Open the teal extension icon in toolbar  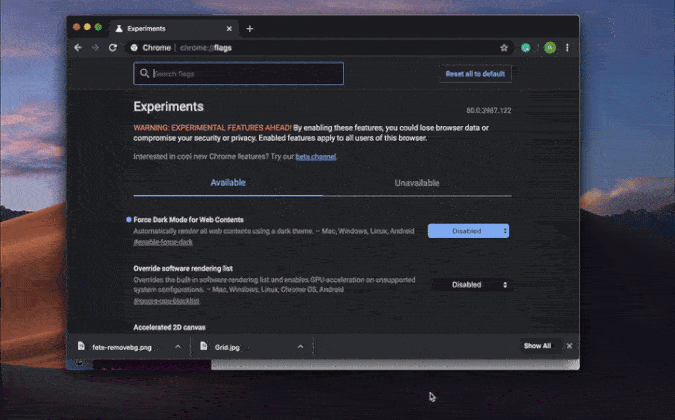click(526, 48)
